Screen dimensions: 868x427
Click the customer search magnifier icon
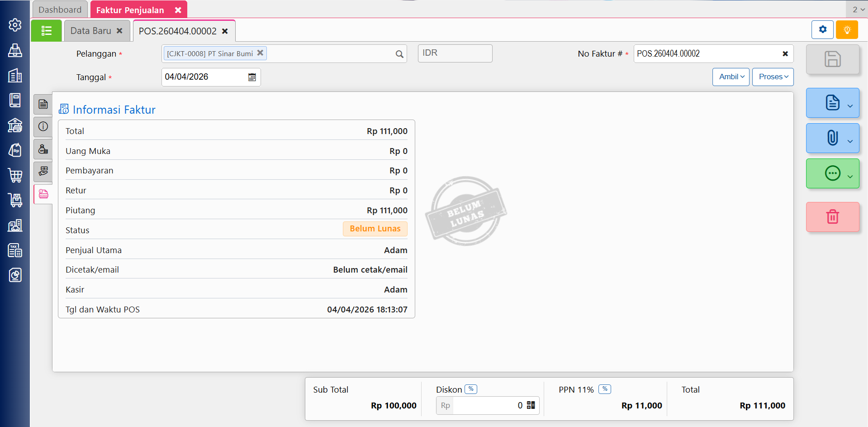click(x=399, y=54)
